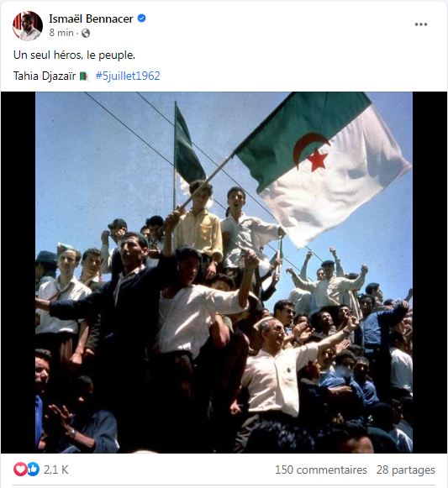Screen dimensions: 448x488
Task: View the 2,1 K reactions list
Action: [x=55, y=470]
